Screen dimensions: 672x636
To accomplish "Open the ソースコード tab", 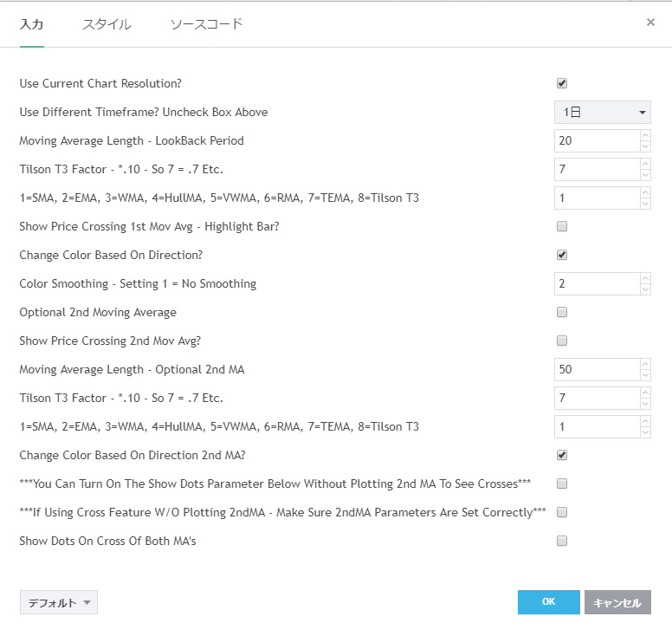I will (x=206, y=24).
